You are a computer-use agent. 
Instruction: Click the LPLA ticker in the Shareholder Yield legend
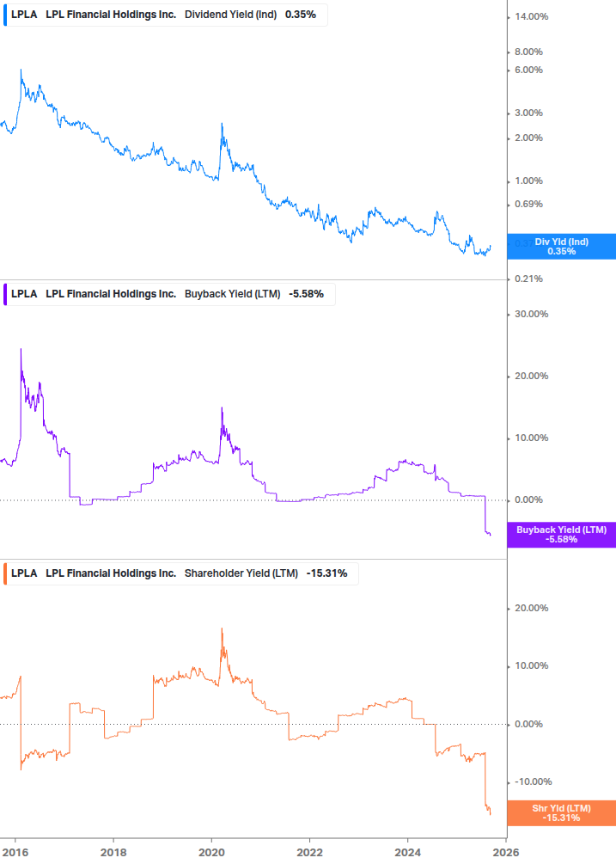point(24,573)
